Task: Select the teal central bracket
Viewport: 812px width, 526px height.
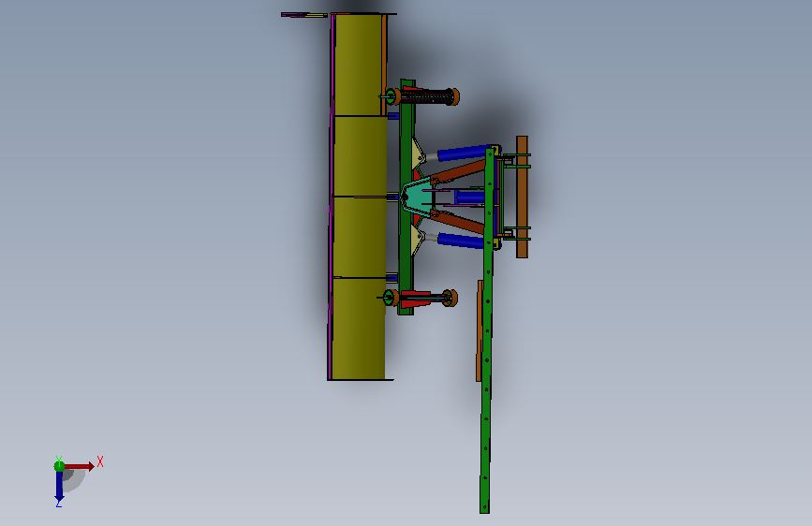Action: (417, 197)
